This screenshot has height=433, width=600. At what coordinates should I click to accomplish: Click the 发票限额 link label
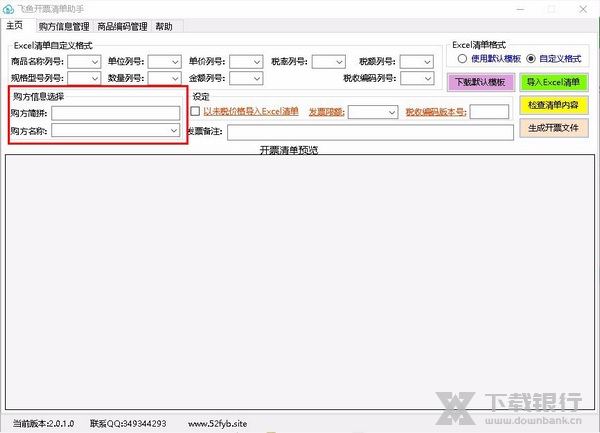click(326, 112)
